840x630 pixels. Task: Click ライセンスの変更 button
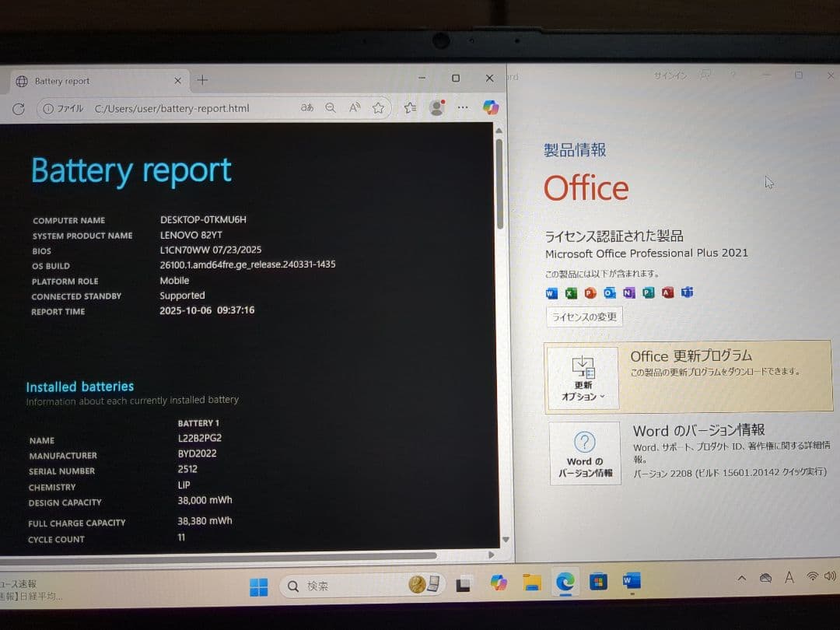tap(584, 317)
